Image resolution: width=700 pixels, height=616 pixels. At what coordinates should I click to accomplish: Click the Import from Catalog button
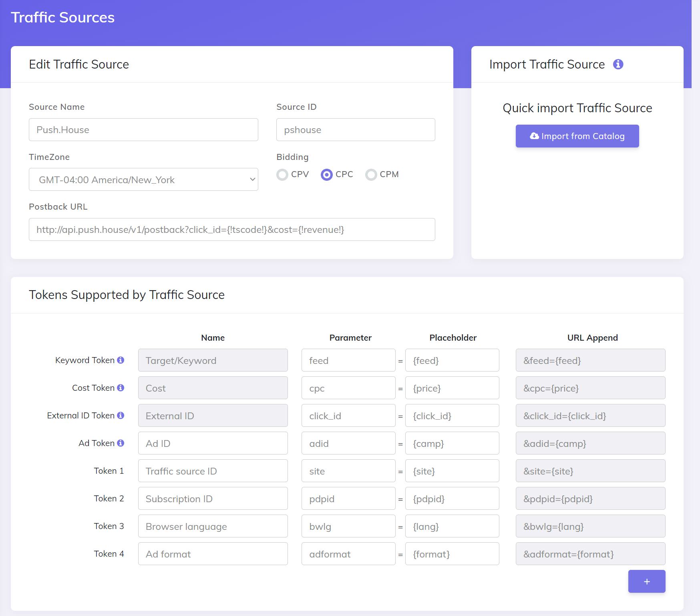click(x=577, y=136)
